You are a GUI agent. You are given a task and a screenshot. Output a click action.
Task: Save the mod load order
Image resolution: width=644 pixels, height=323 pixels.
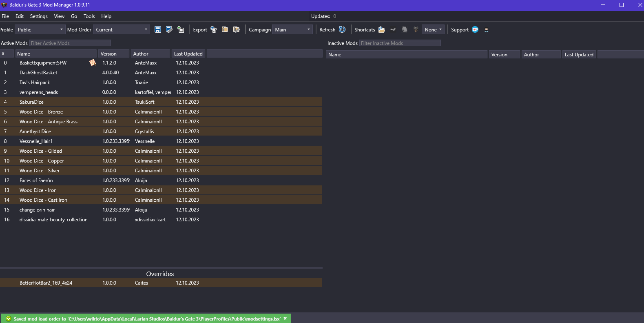pos(158,29)
